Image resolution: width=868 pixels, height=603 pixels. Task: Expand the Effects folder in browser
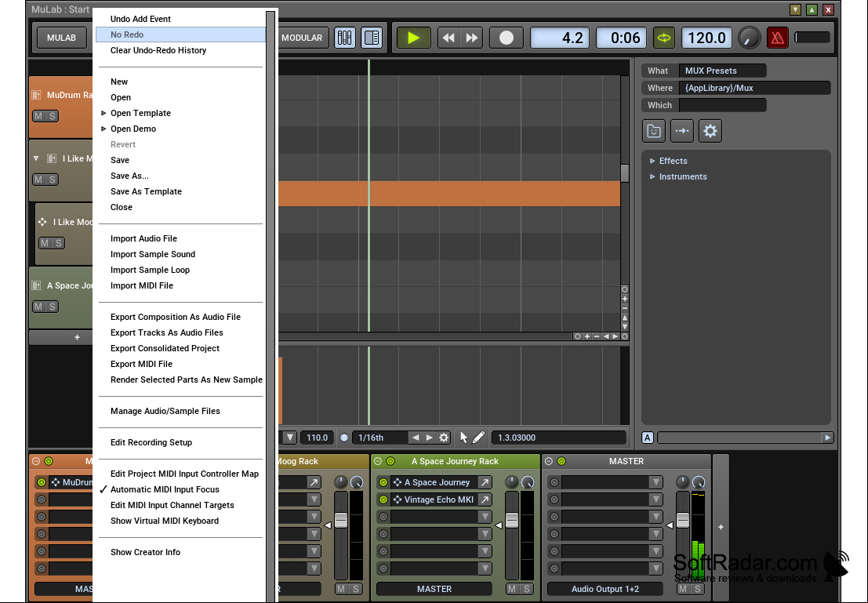click(x=652, y=161)
